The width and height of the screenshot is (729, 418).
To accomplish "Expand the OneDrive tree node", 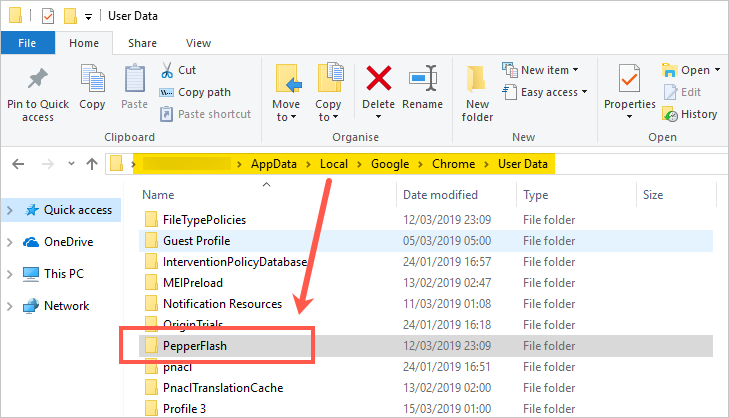I will click(x=10, y=242).
